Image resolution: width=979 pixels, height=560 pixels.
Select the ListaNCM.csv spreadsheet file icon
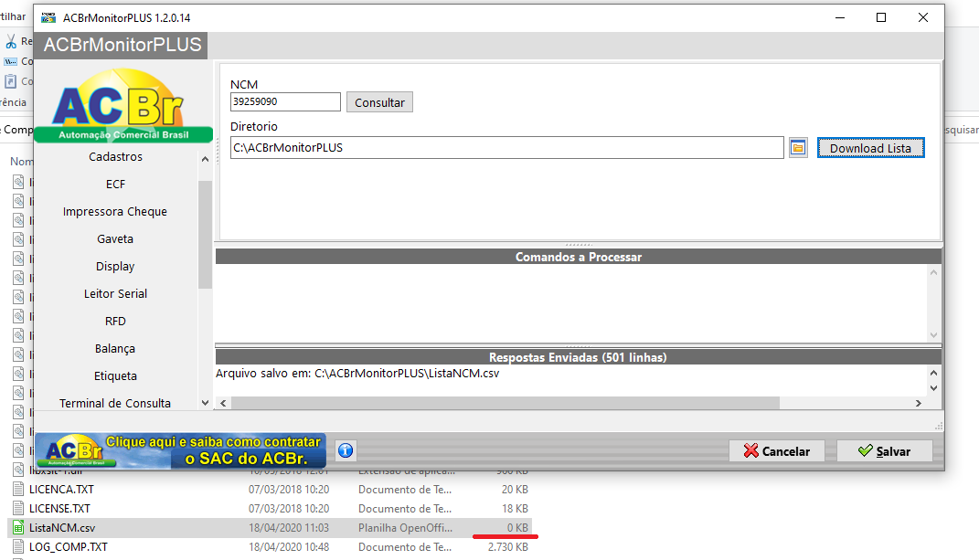pyautogui.click(x=18, y=527)
